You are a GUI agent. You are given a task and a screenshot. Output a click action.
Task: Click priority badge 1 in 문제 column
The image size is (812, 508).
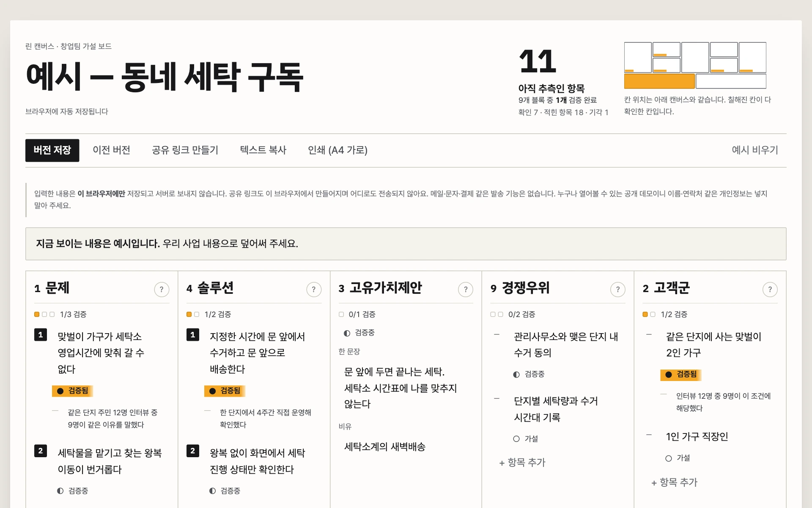[41, 335]
